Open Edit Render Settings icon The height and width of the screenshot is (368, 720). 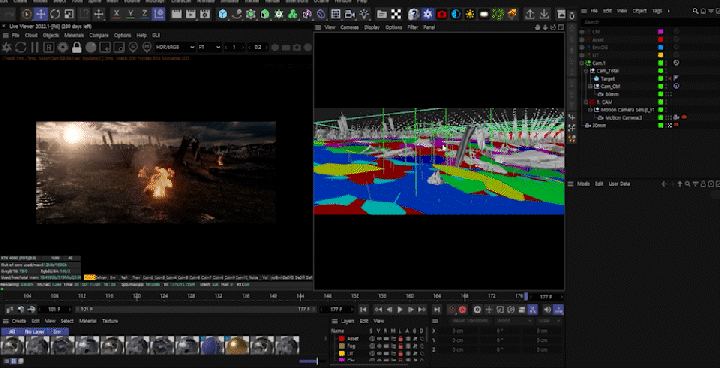pos(205,14)
